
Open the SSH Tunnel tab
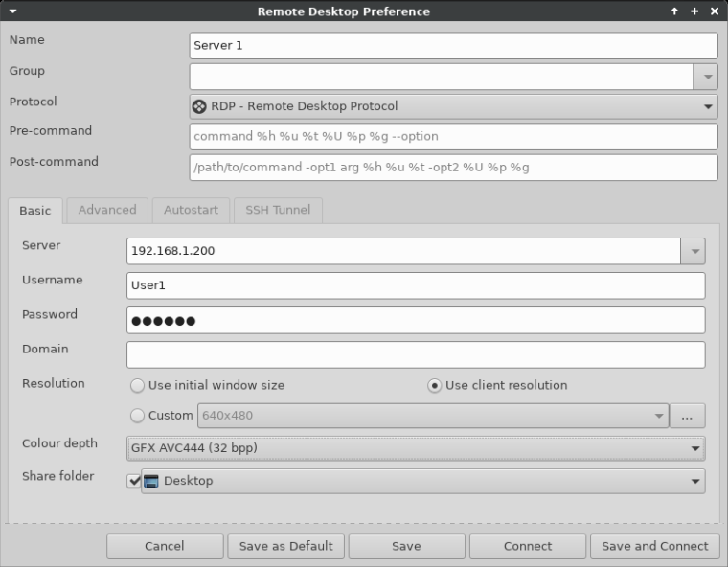coord(278,210)
